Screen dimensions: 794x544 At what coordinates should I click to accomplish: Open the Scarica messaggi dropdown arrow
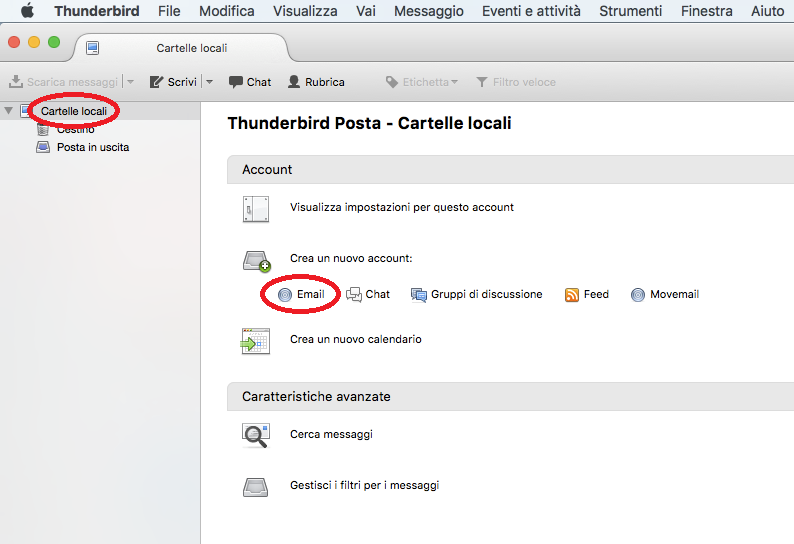click(x=130, y=82)
